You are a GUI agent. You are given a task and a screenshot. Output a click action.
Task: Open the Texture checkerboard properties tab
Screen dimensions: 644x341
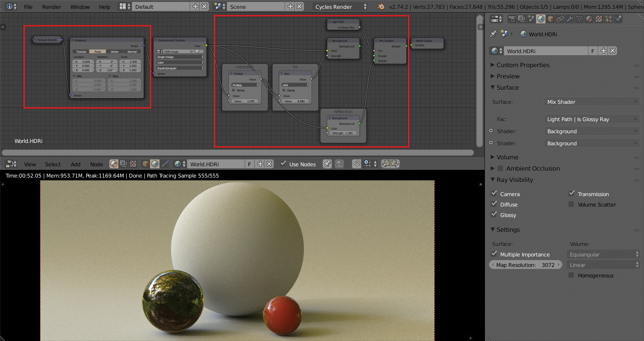pos(599,19)
